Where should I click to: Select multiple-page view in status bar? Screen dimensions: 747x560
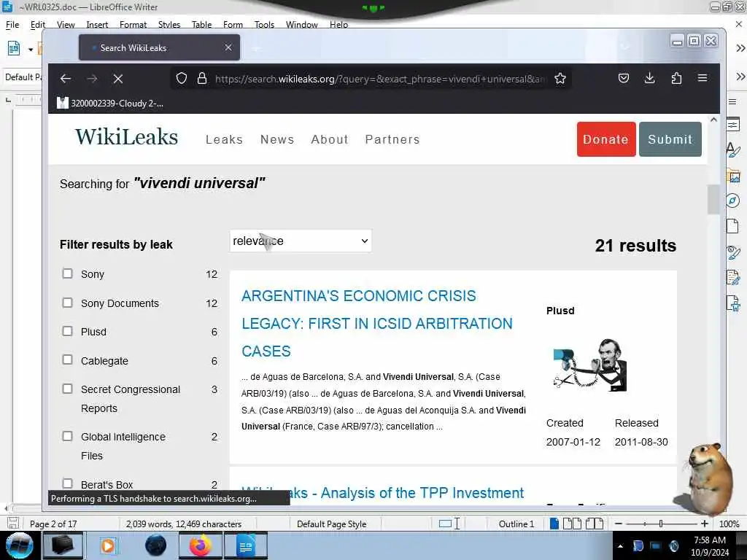[572, 524]
